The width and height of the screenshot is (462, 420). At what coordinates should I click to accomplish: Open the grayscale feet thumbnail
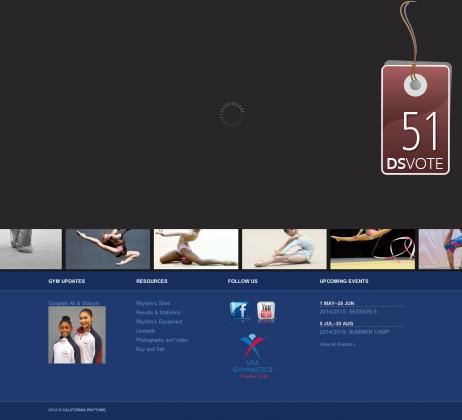31,249
